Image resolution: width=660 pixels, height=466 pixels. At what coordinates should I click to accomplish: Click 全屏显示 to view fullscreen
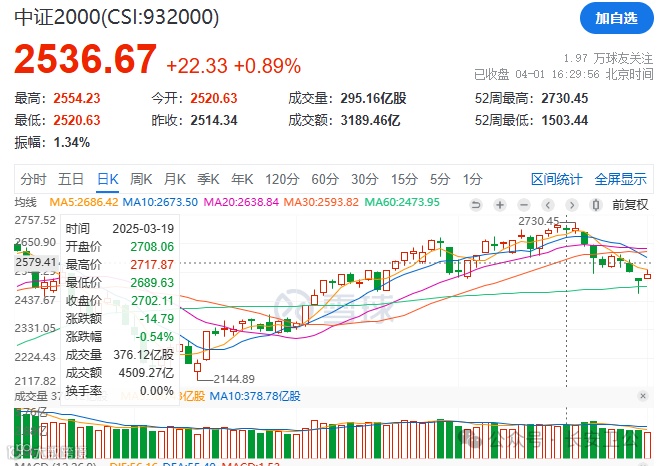tap(620, 179)
